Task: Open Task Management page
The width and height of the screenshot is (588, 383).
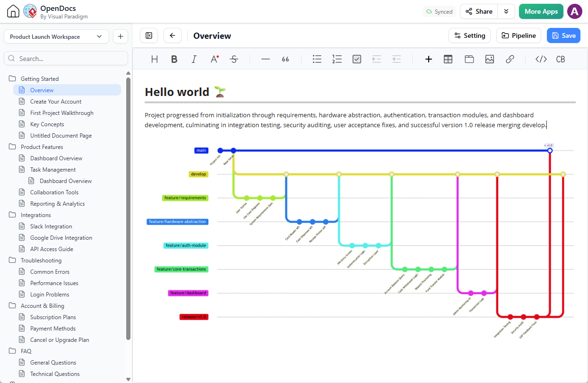Action: pos(53,170)
